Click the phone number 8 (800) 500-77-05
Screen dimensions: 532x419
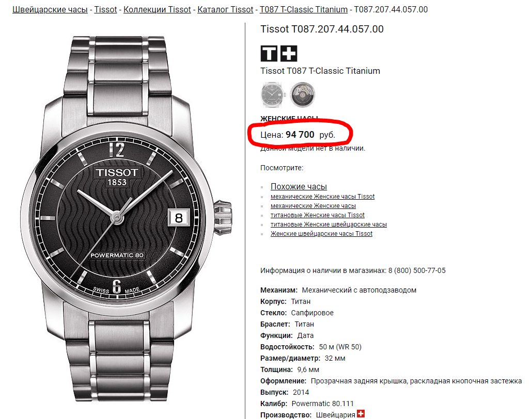[x=417, y=270]
